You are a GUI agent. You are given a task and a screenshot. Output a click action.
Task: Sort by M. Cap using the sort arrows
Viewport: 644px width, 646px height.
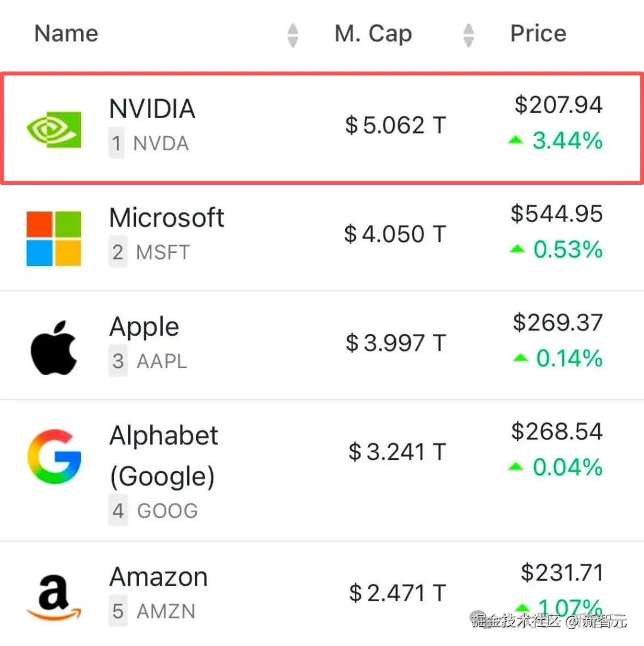[469, 35]
